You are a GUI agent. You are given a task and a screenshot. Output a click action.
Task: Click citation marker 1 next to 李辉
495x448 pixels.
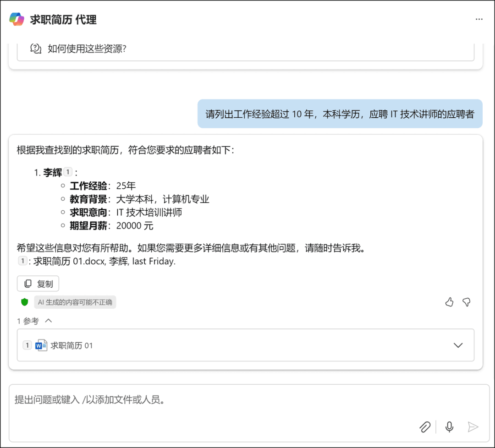pyautogui.click(x=68, y=172)
